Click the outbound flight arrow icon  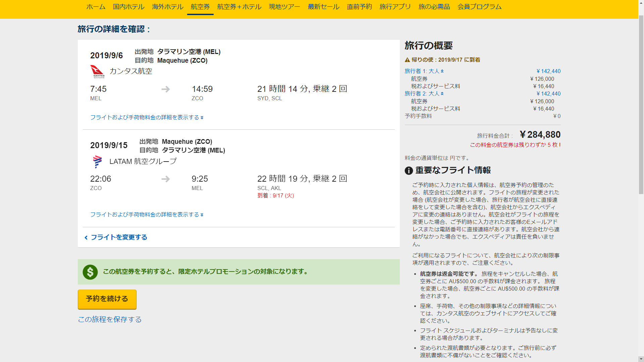coord(165,89)
